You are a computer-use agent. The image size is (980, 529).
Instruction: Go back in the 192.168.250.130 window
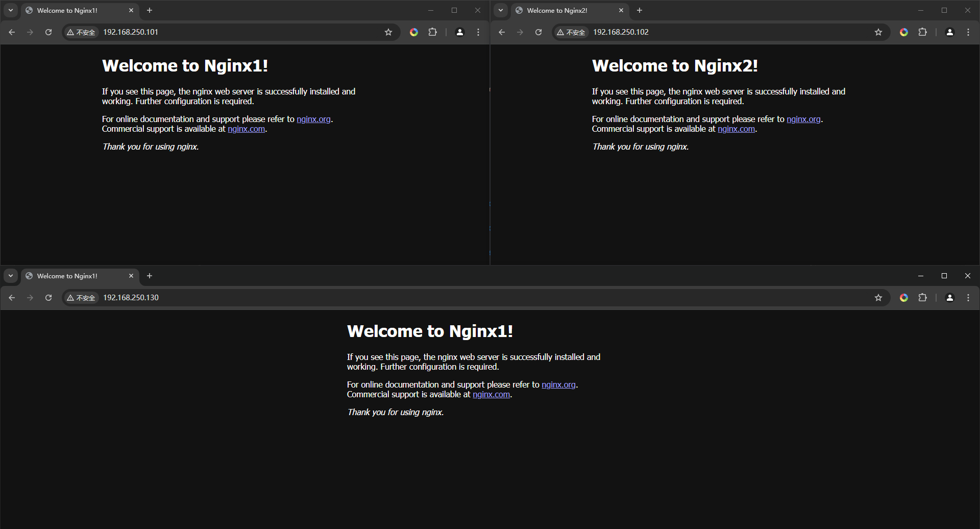point(12,298)
